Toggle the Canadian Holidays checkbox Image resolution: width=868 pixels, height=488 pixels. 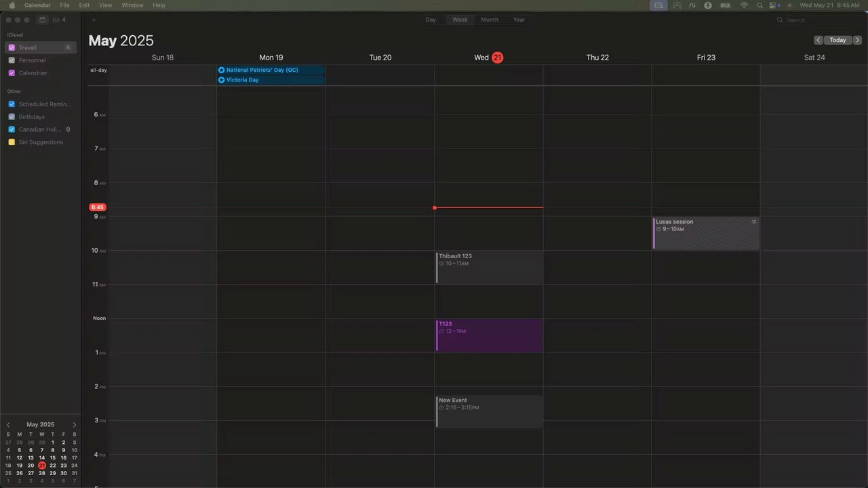pyautogui.click(x=12, y=129)
